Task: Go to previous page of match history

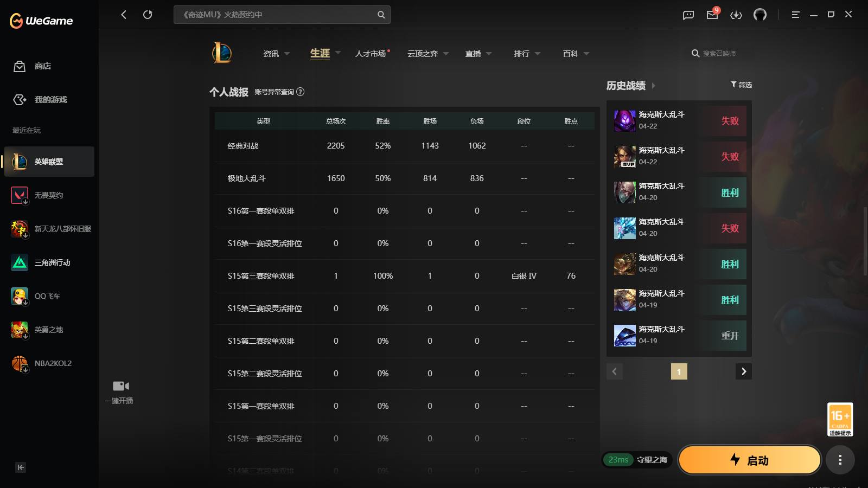Action: (x=615, y=371)
